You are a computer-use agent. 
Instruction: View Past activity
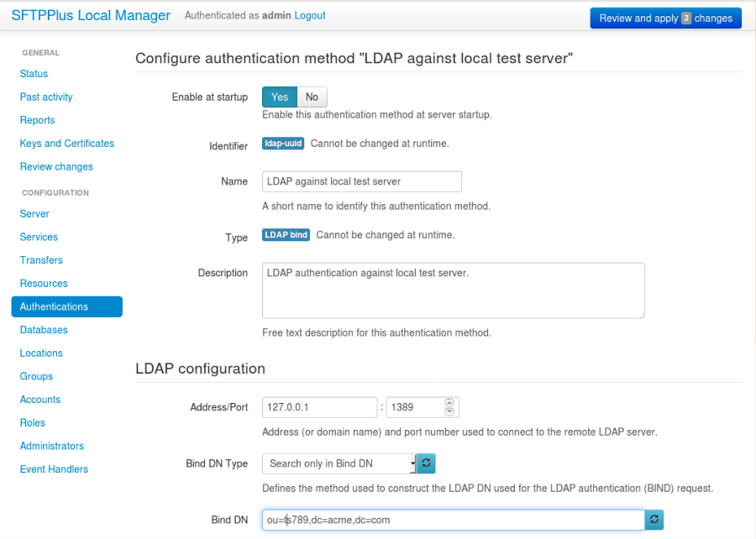(x=45, y=97)
